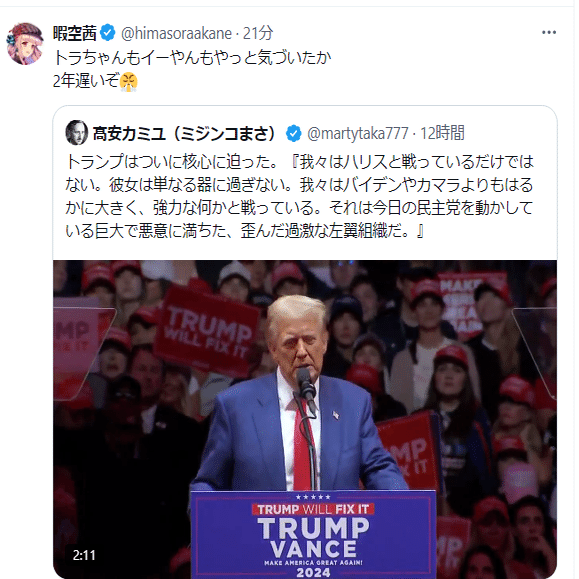Open the 暇空茜 display name profile link

coord(75,33)
